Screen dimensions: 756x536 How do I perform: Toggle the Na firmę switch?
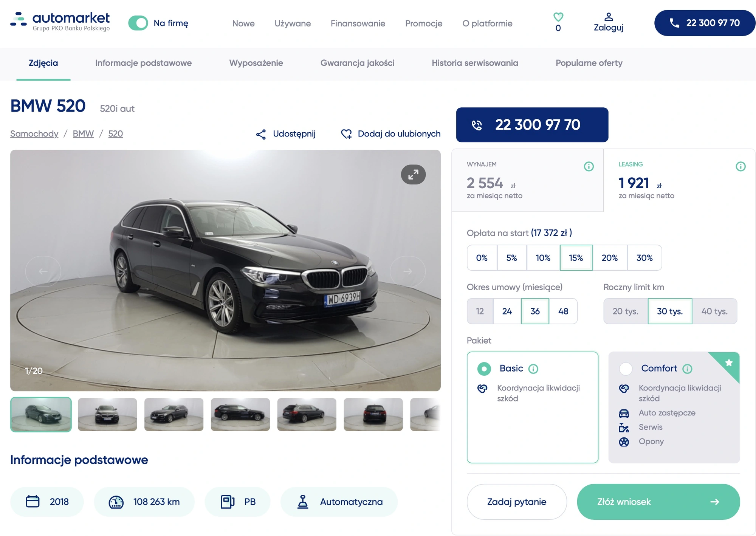tap(138, 23)
